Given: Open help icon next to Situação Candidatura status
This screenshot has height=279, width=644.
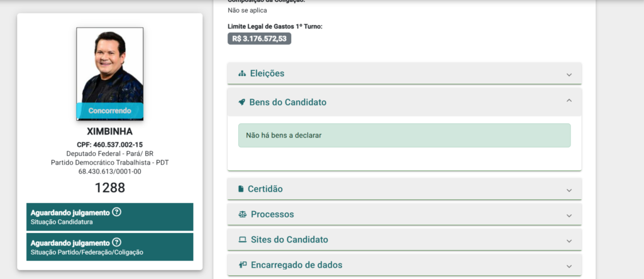Looking at the screenshot, I should pyautogui.click(x=116, y=212).
